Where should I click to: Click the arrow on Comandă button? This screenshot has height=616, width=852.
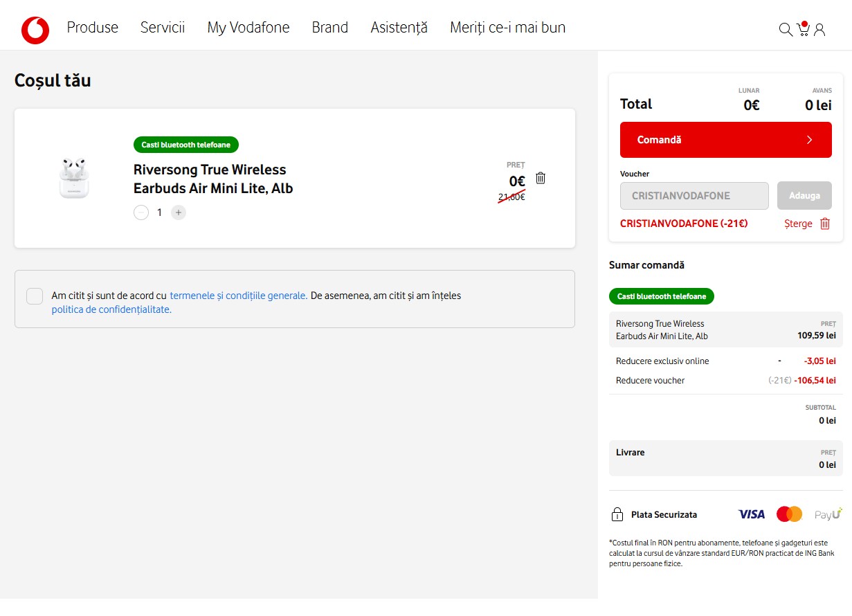pyautogui.click(x=809, y=140)
